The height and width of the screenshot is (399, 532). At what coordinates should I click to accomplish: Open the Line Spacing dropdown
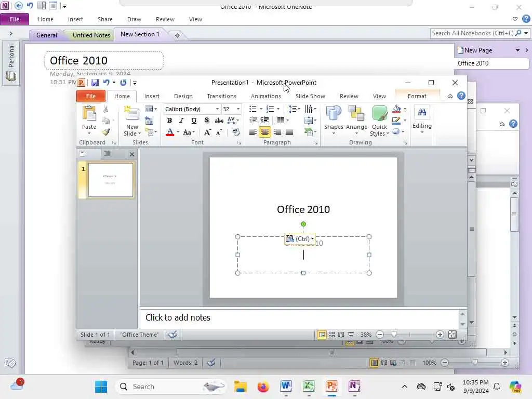[294, 109]
